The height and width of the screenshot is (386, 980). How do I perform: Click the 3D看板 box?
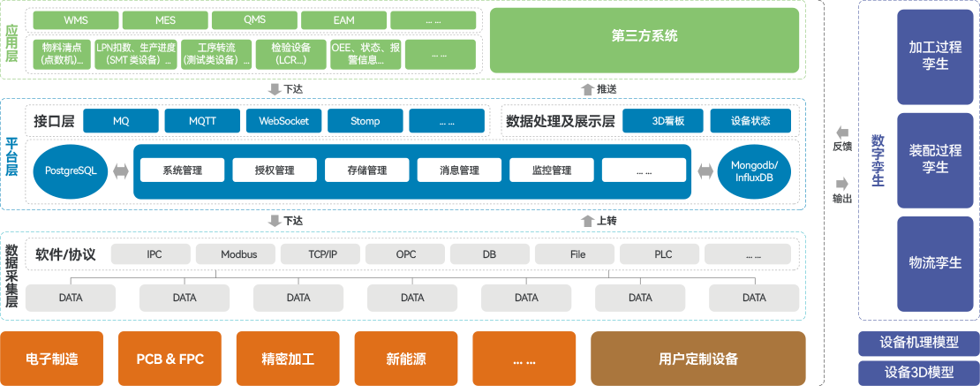click(x=667, y=121)
